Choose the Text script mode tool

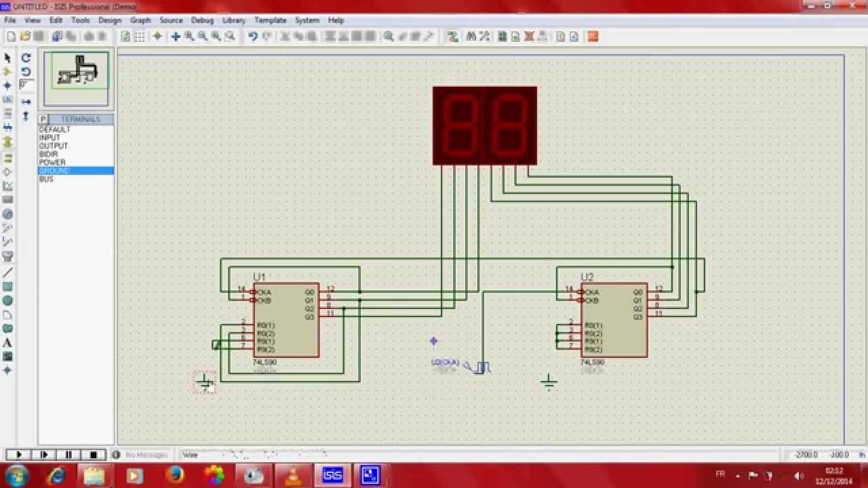[x=8, y=113]
